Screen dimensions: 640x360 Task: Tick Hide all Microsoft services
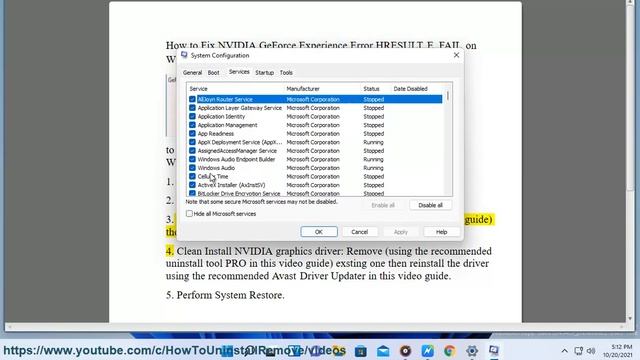coord(189,213)
